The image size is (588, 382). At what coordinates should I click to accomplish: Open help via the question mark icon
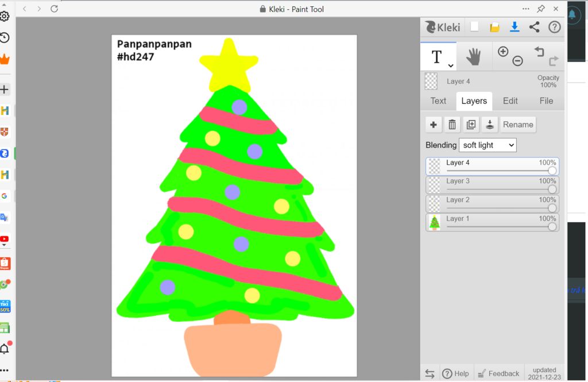tap(554, 27)
